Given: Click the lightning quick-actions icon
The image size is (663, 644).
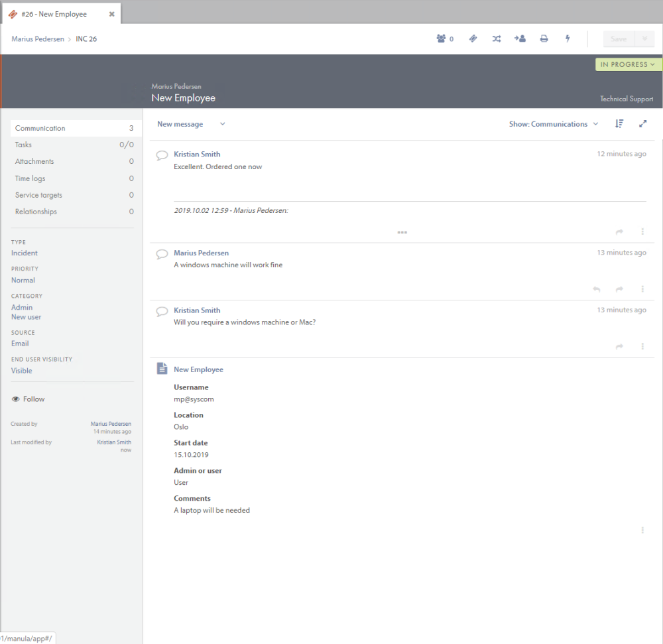Looking at the screenshot, I should [x=568, y=38].
